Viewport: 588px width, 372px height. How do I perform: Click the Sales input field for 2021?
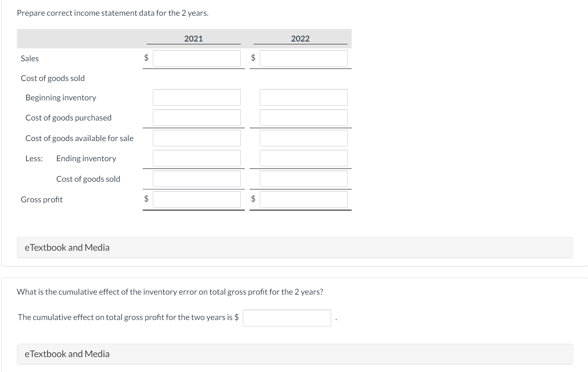pyautogui.click(x=196, y=58)
